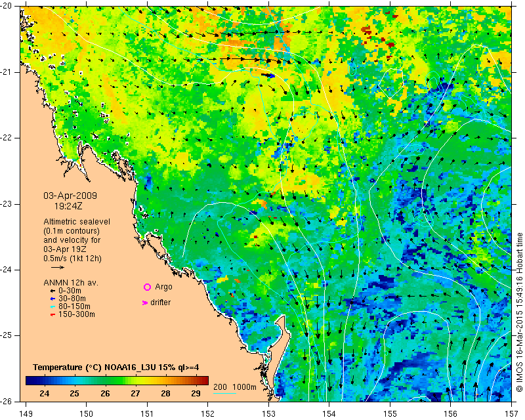Click the 'drifter' legend label
Screen dimensions: 525x420
[160, 303]
